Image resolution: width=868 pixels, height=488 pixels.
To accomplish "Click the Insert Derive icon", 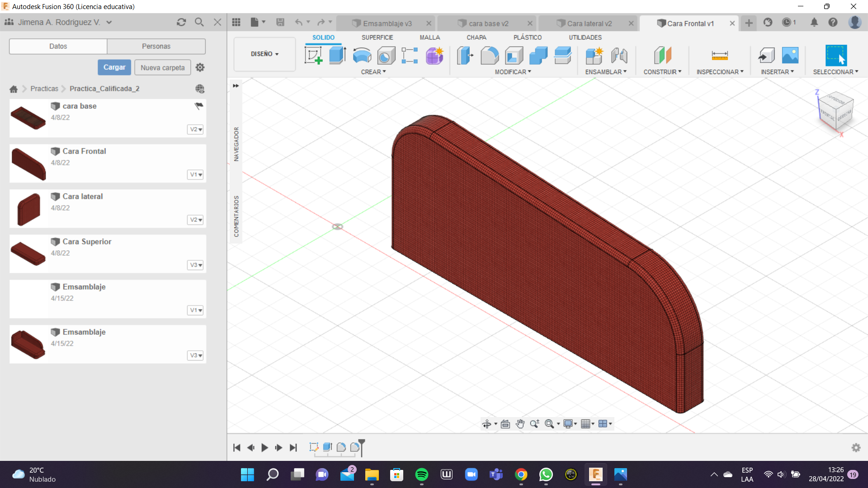I will click(x=766, y=56).
